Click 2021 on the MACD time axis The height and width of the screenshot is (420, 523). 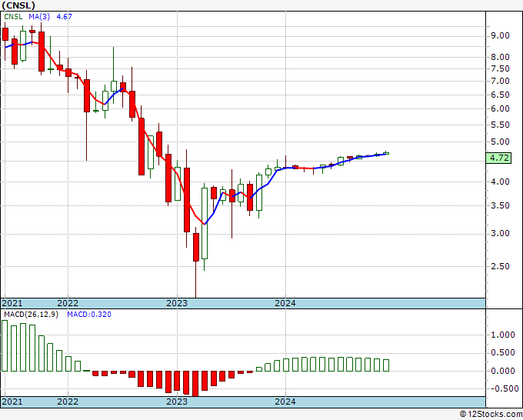pyautogui.click(x=12, y=402)
